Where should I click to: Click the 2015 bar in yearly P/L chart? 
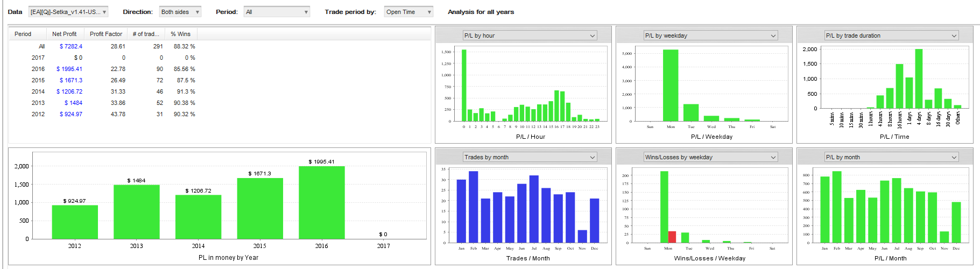pyautogui.click(x=260, y=209)
